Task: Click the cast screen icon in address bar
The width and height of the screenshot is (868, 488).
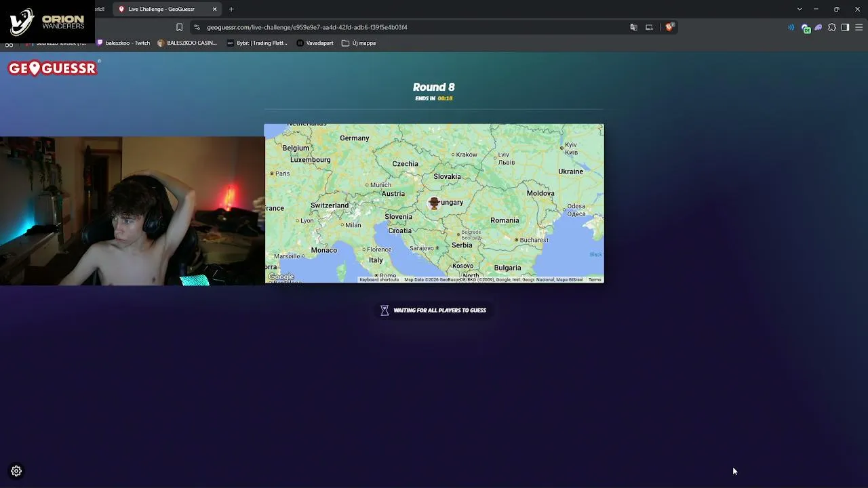Action: 649,27
